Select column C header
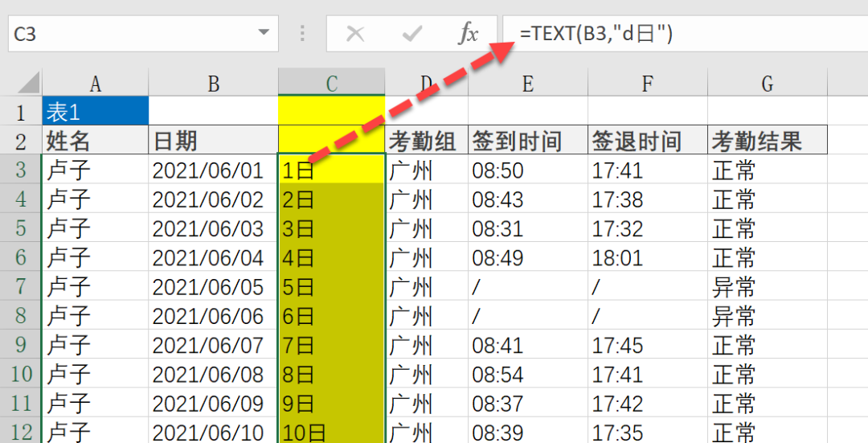Viewport: 868px width, 443px height. [x=332, y=83]
